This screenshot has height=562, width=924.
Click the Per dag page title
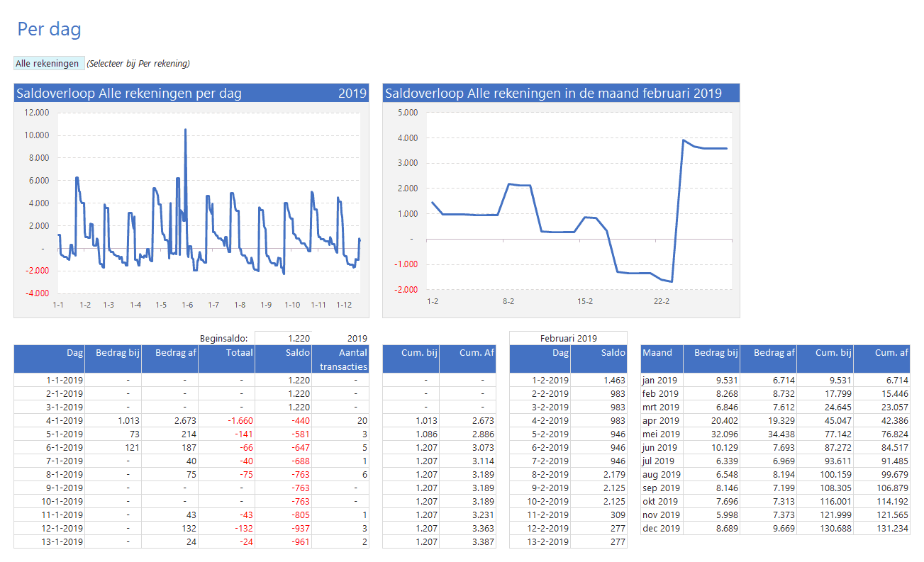tap(49, 29)
